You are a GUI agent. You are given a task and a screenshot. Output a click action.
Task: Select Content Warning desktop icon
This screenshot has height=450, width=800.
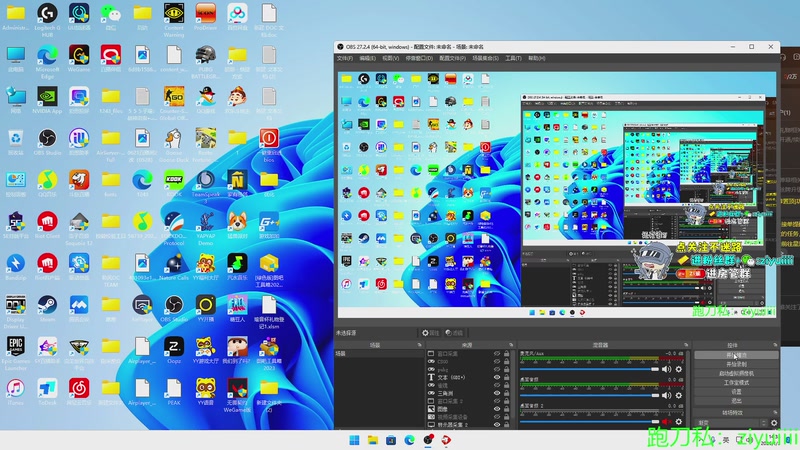tap(174, 19)
